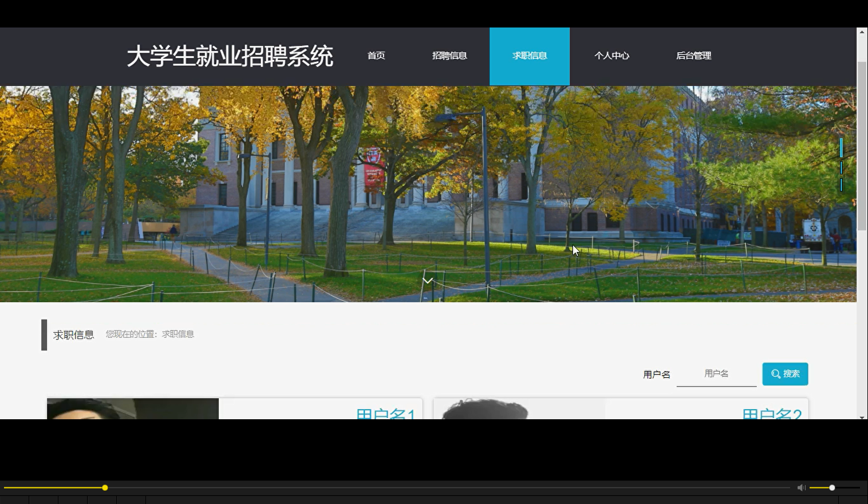The image size is (868, 504).
Task: Select the middle carousel indicator bar
Action: coord(841,167)
